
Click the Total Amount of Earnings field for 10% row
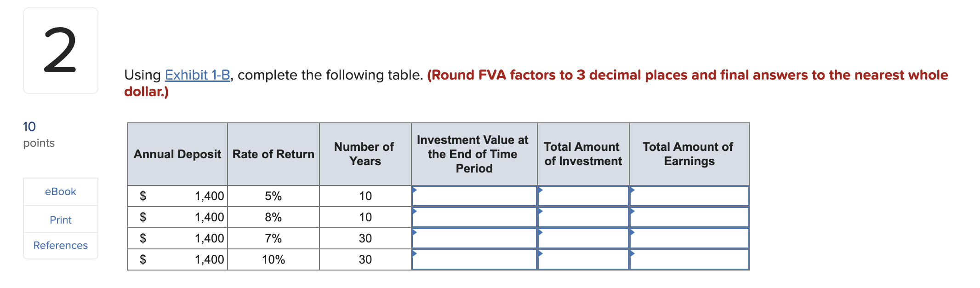pos(689,259)
